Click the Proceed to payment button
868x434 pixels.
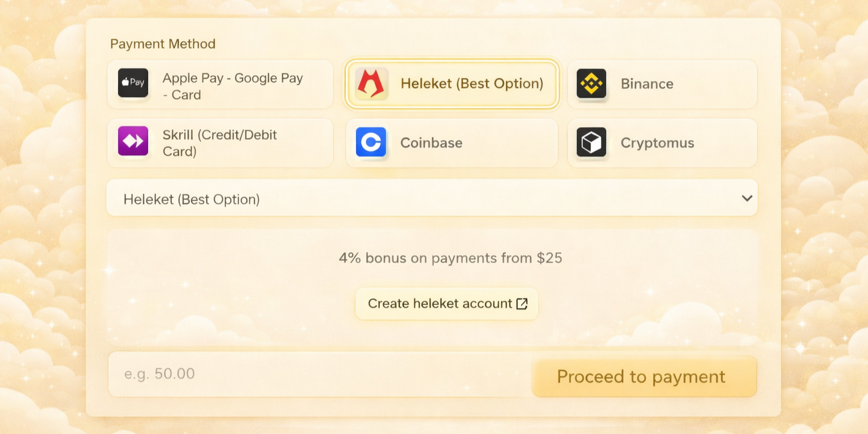pyautogui.click(x=643, y=376)
